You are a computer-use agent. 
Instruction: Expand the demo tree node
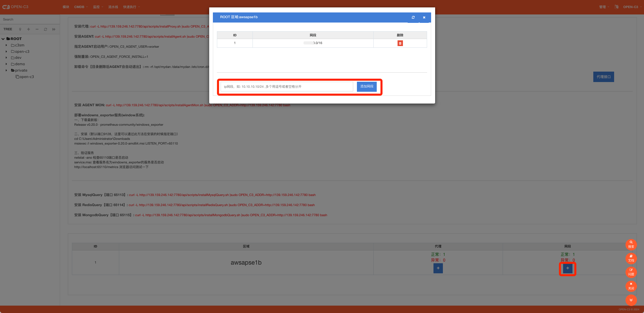pyautogui.click(x=6, y=64)
